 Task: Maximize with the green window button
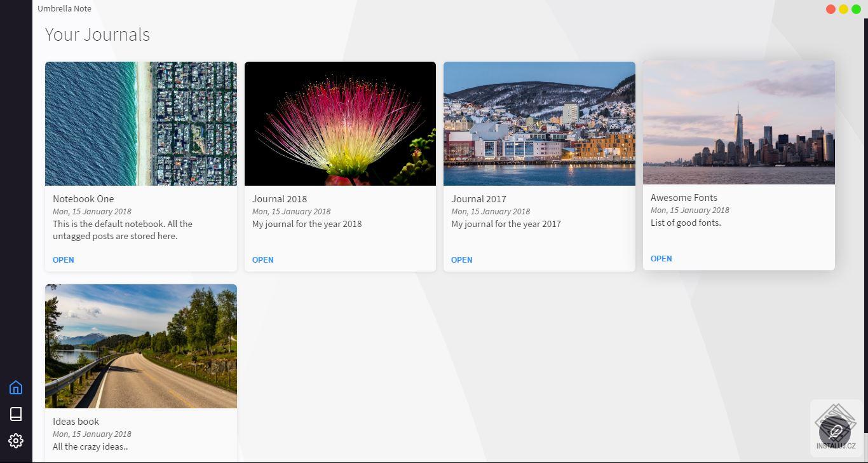856,9
